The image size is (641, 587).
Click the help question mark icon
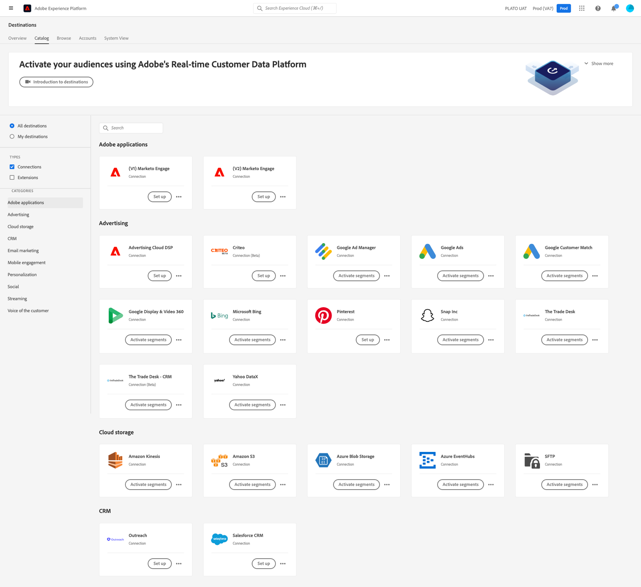[x=598, y=8]
